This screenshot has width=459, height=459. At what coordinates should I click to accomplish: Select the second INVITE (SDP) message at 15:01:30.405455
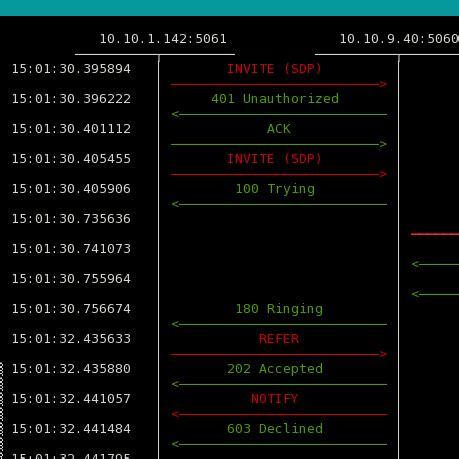(x=274, y=159)
